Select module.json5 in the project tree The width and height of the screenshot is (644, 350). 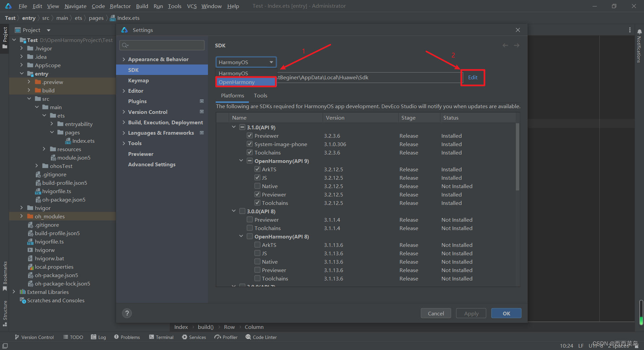tap(70, 158)
